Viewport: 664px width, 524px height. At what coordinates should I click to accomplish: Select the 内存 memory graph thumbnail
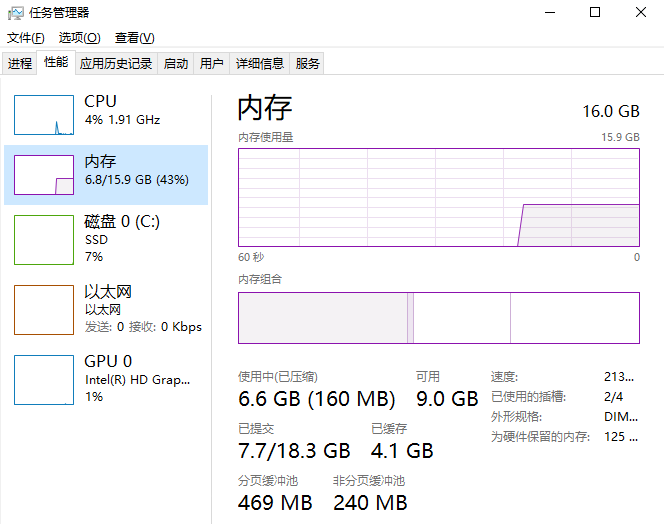pyautogui.click(x=44, y=175)
